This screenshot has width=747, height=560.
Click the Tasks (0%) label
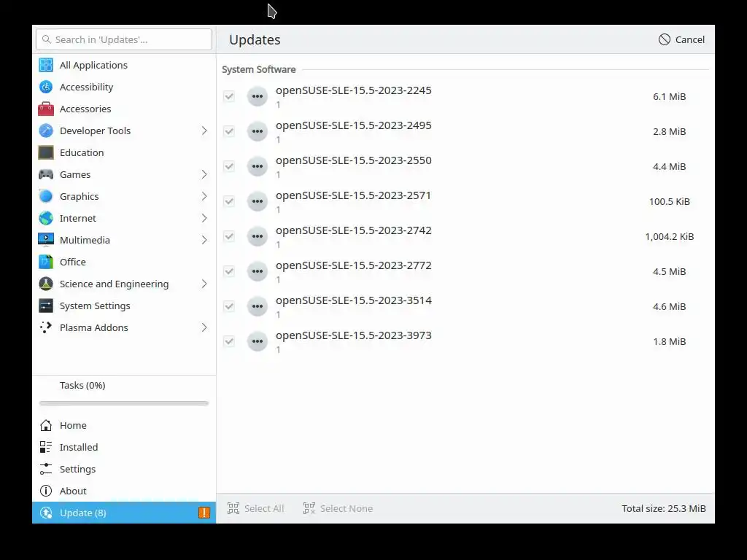pyautogui.click(x=82, y=385)
